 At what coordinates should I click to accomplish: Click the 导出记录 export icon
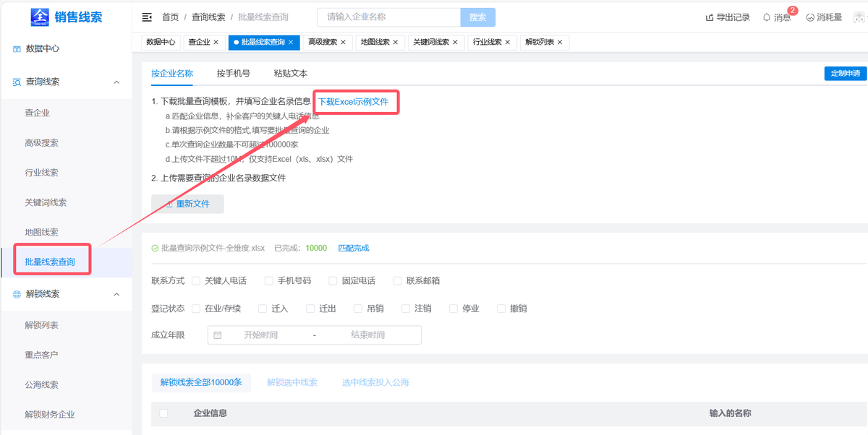(710, 17)
